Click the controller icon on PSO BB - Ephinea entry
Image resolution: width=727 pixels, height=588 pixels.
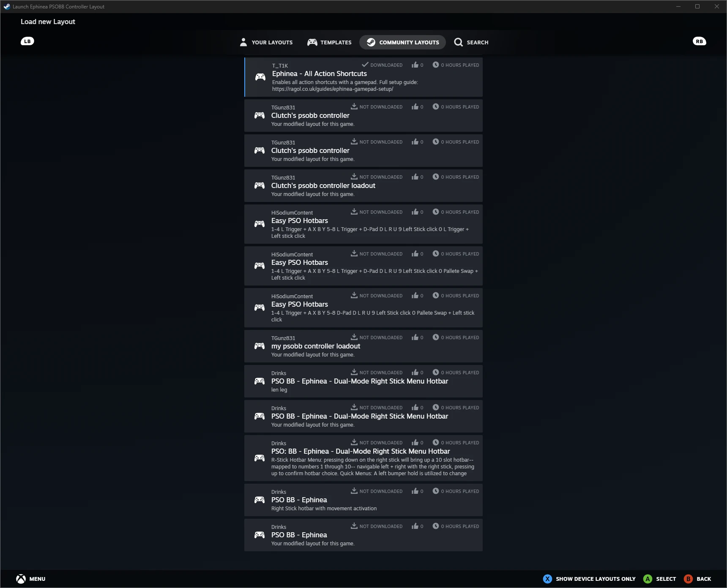click(x=260, y=500)
